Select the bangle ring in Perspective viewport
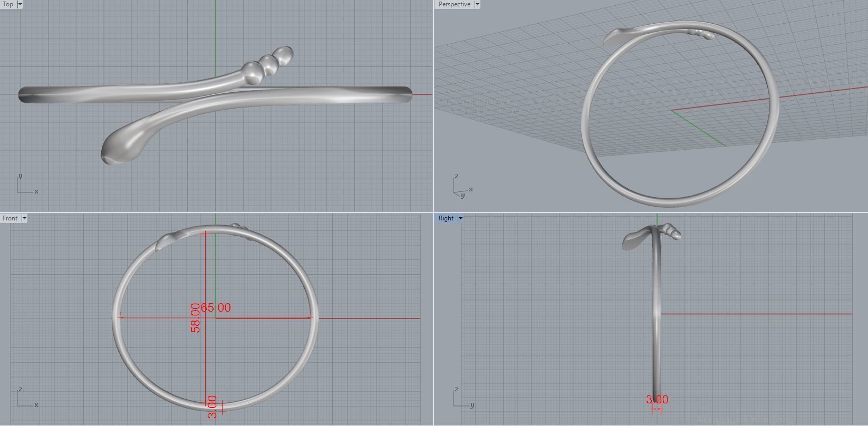Image resolution: width=868 pixels, height=426 pixels. (680, 113)
